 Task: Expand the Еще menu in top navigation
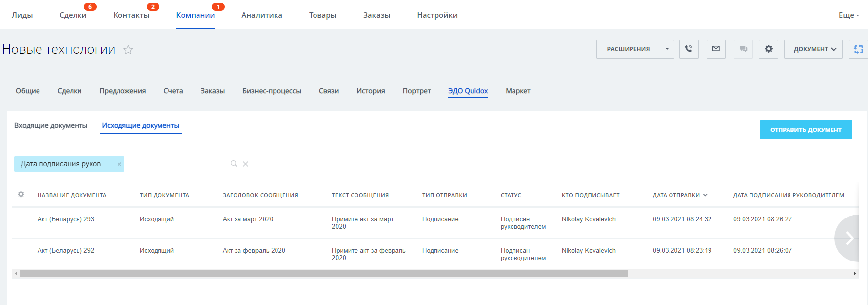click(x=848, y=15)
